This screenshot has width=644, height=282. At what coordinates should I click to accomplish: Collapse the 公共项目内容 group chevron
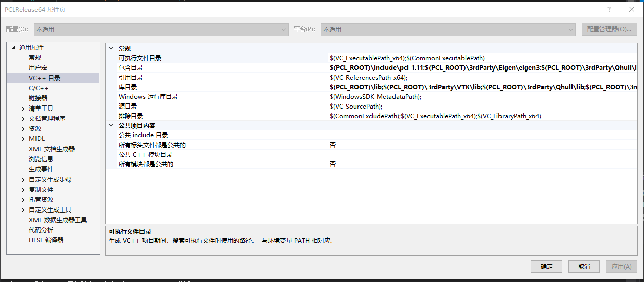pyautogui.click(x=111, y=126)
